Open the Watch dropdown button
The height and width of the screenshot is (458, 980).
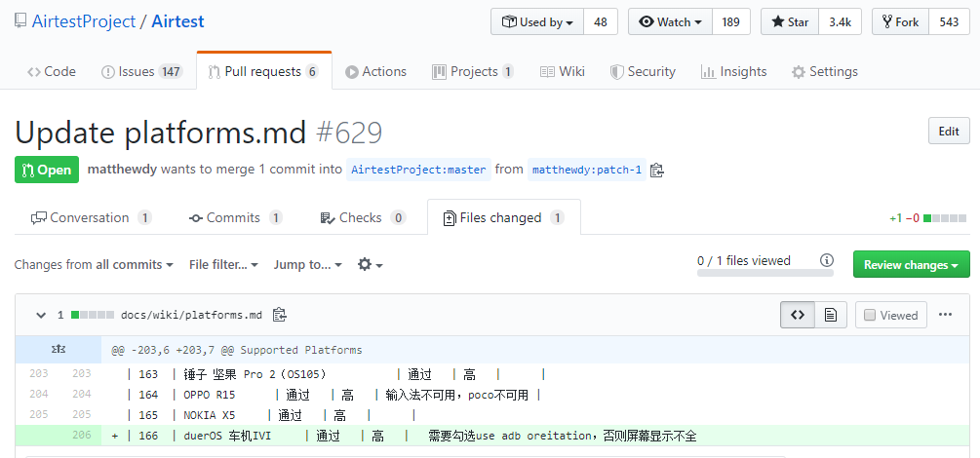coord(671,21)
